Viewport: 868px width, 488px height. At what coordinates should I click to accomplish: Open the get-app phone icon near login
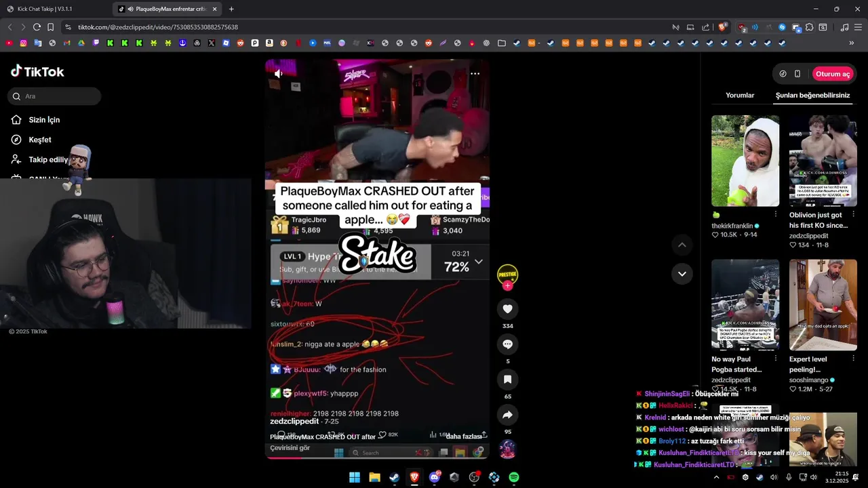pos(797,74)
